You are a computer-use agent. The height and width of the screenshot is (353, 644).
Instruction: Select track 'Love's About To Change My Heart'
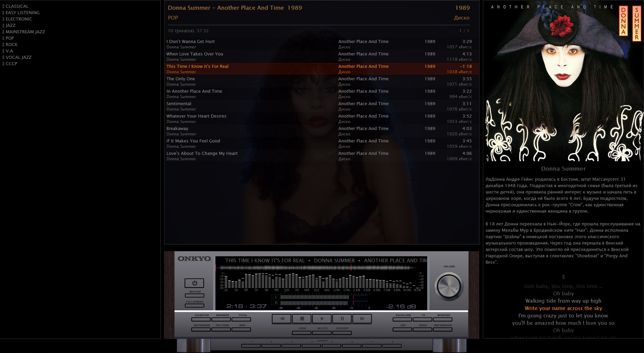click(321, 156)
